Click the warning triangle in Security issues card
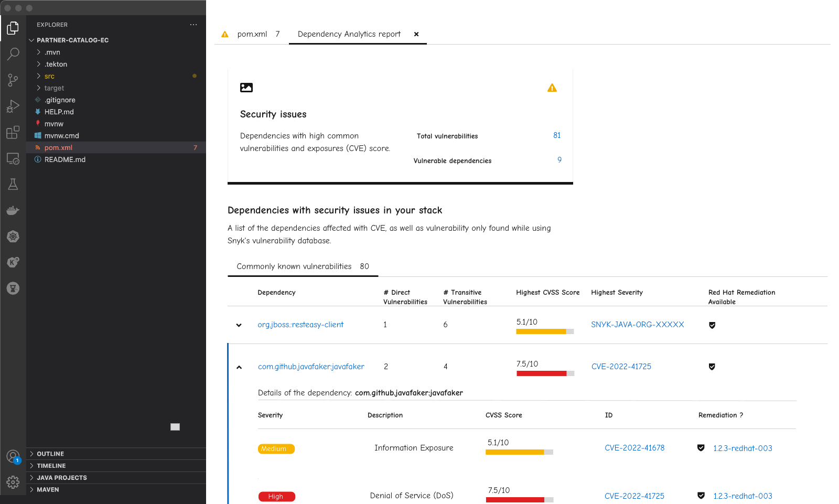The width and height of the screenshot is (839, 504). pos(552,88)
